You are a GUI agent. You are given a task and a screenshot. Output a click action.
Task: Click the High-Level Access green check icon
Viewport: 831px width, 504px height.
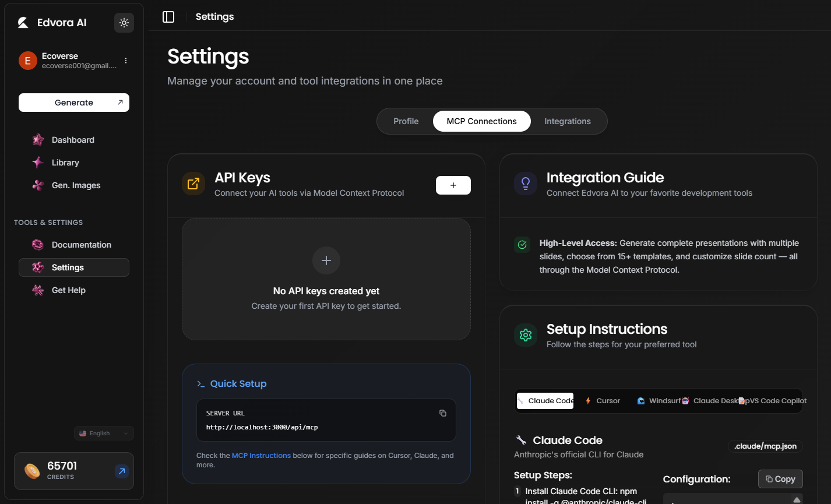coord(522,245)
